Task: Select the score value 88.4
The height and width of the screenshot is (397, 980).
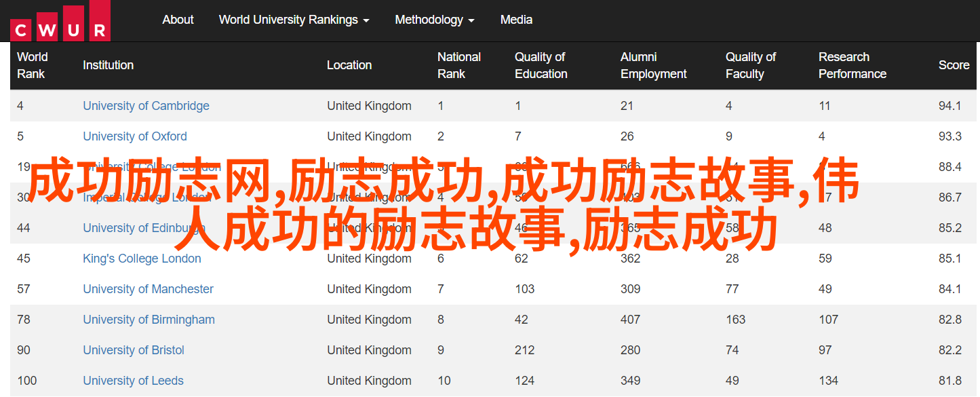Action: coord(950,167)
